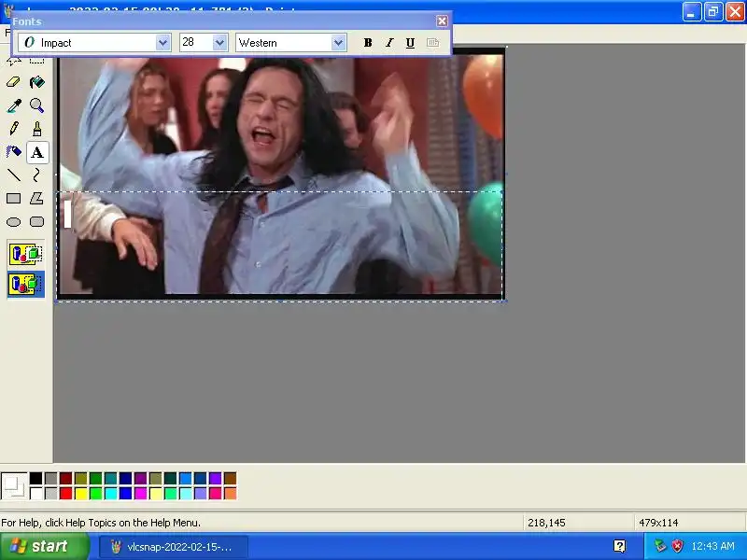
Task: Choose the Pick Color eyedropper tool
Action: click(13, 105)
